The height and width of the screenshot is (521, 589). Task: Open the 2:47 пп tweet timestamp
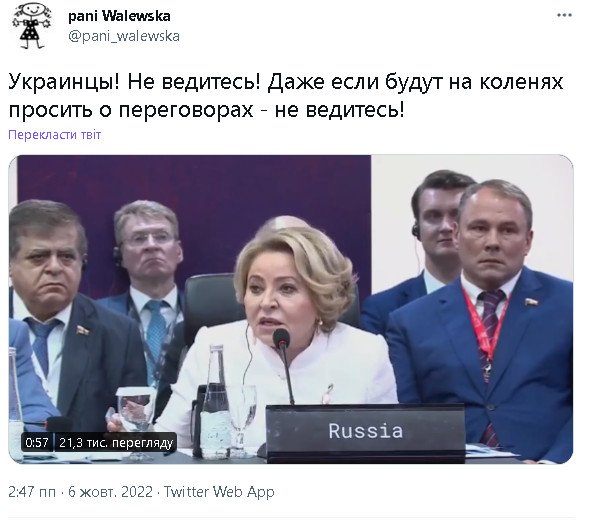[x=32, y=492]
